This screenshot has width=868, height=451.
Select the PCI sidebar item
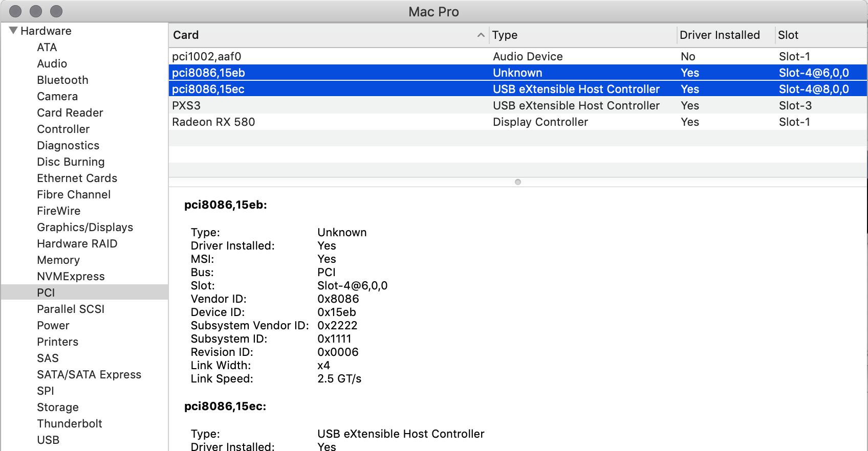84,292
